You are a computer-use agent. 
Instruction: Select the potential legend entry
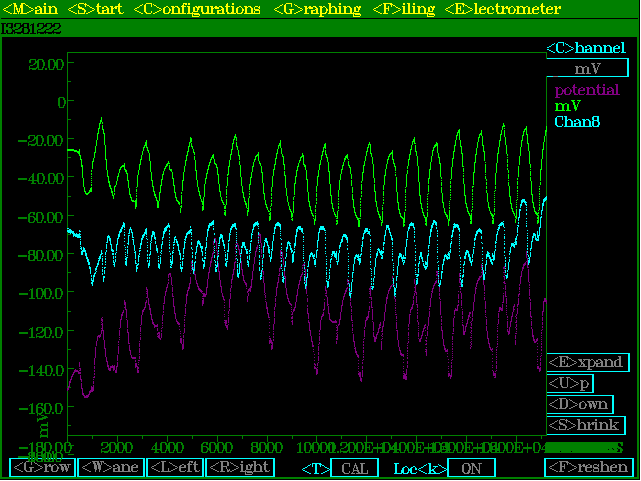tap(587, 89)
